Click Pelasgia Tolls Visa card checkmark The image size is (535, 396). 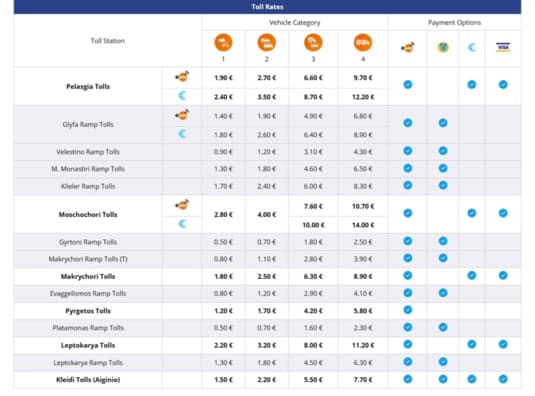click(503, 84)
